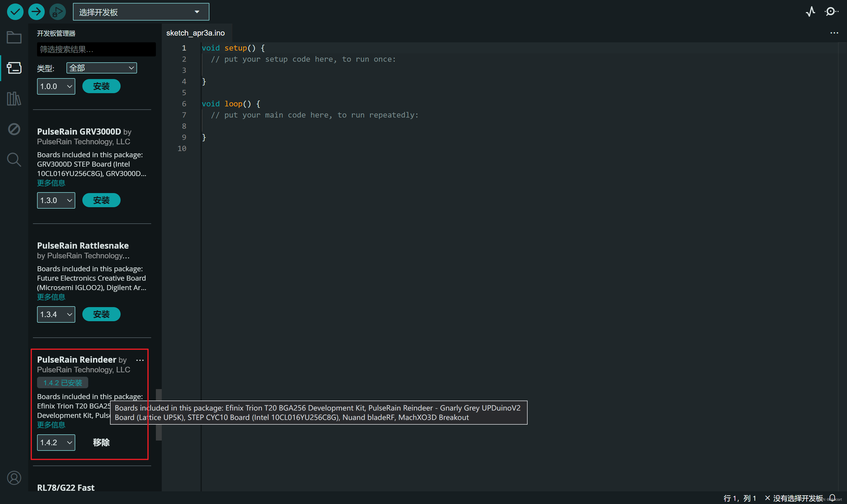Screen dimensions: 847x504
Task: Click the boards list vertical scrollbar
Action: pos(159,415)
